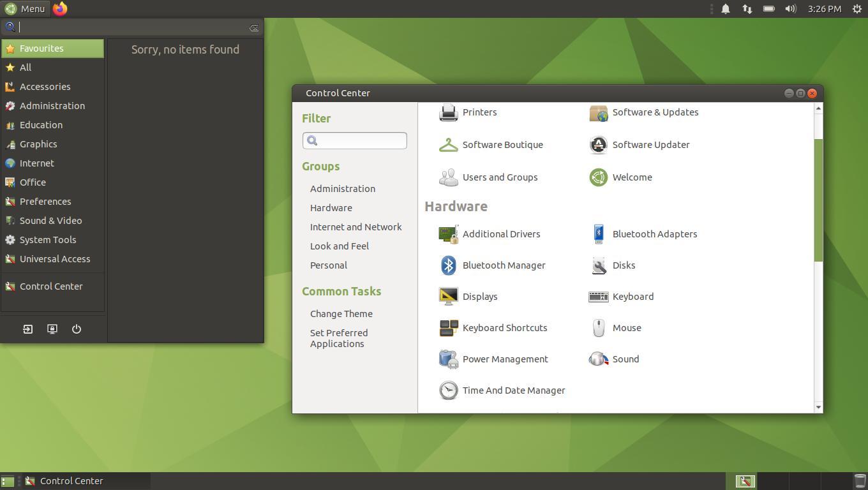Click Change Theme under Common Tasks
The height and width of the screenshot is (490, 868).
click(x=341, y=313)
